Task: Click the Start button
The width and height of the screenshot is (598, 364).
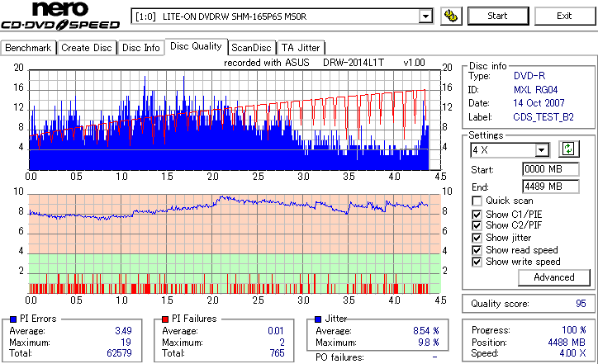Action: coord(498,16)
